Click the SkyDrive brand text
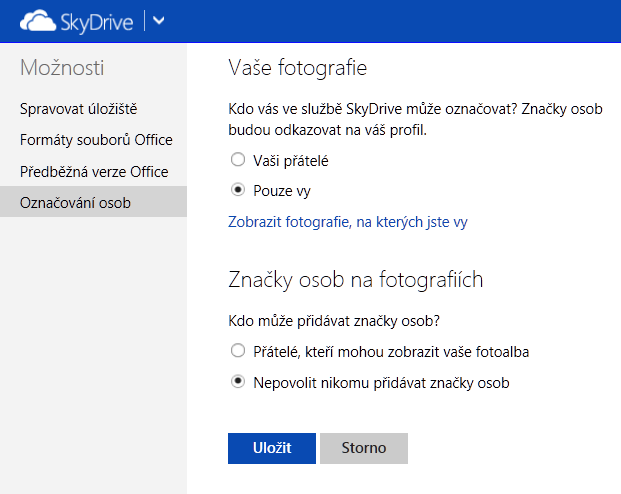 point(97,22)
